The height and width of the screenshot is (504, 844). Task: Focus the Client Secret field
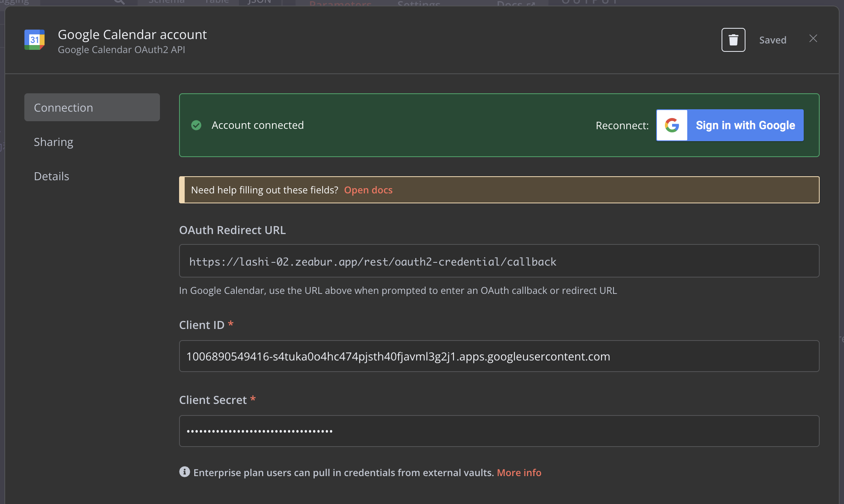click(499, 431)
